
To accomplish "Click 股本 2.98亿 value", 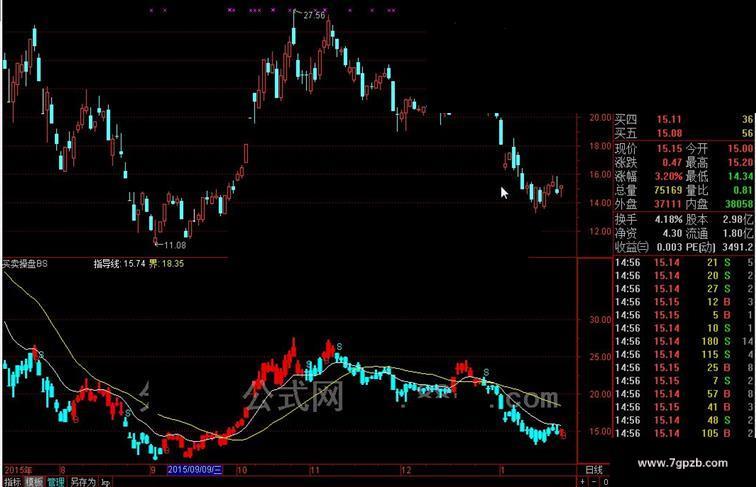I will tap(738, 220).
